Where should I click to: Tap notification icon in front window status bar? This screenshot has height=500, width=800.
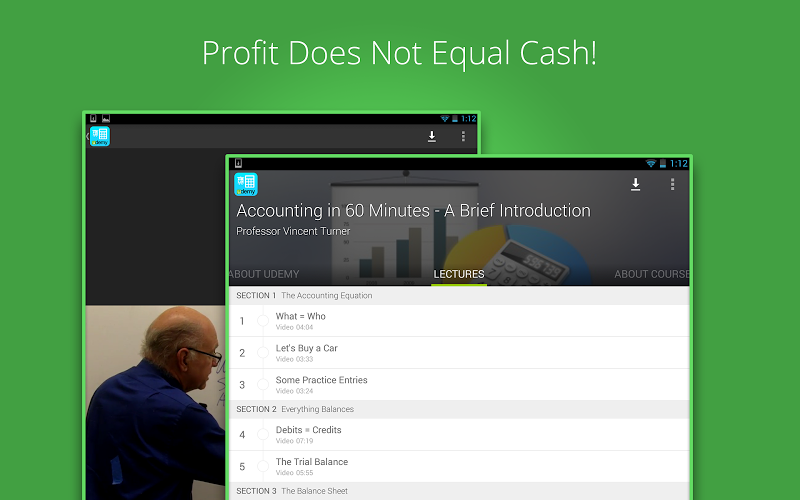tap(238, 163)
